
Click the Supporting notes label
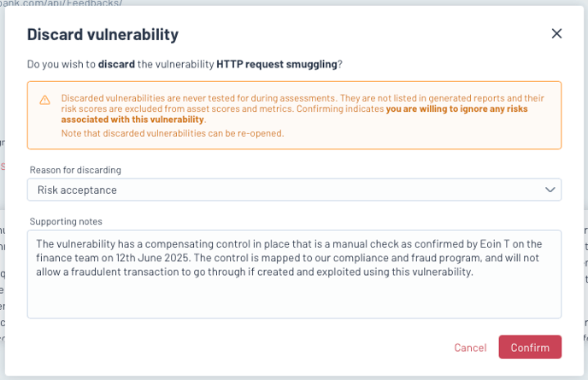[66, 221]
